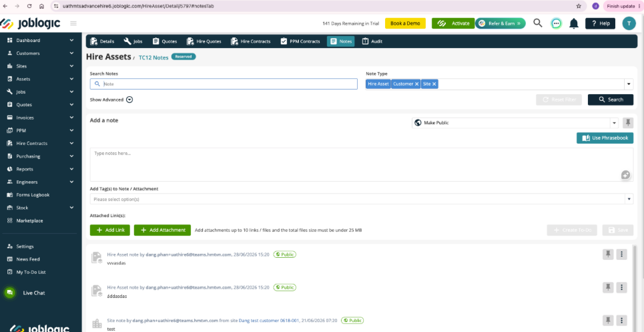Open the Note Type dropdown arrow
The image size is (644, 332).
coord(629,84)
